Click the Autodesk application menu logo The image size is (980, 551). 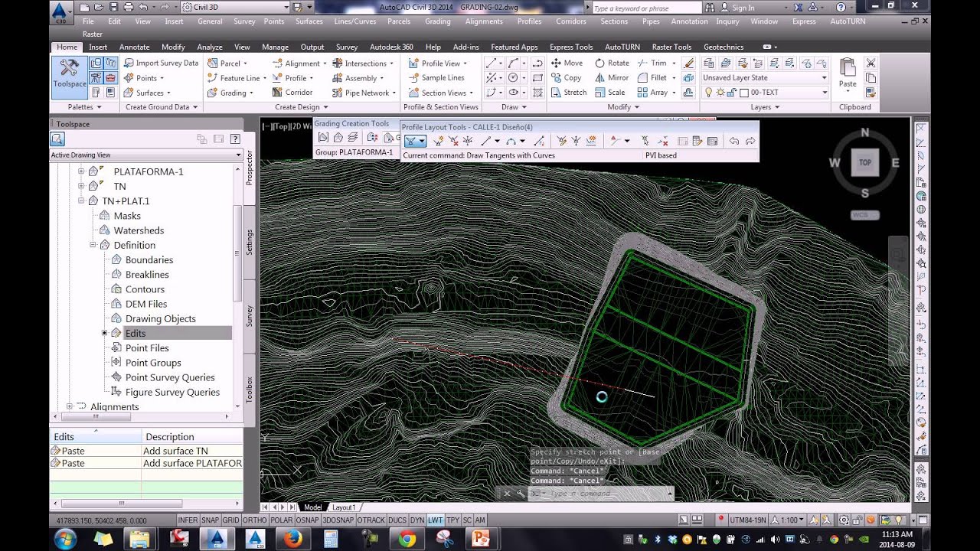point(60,11)
